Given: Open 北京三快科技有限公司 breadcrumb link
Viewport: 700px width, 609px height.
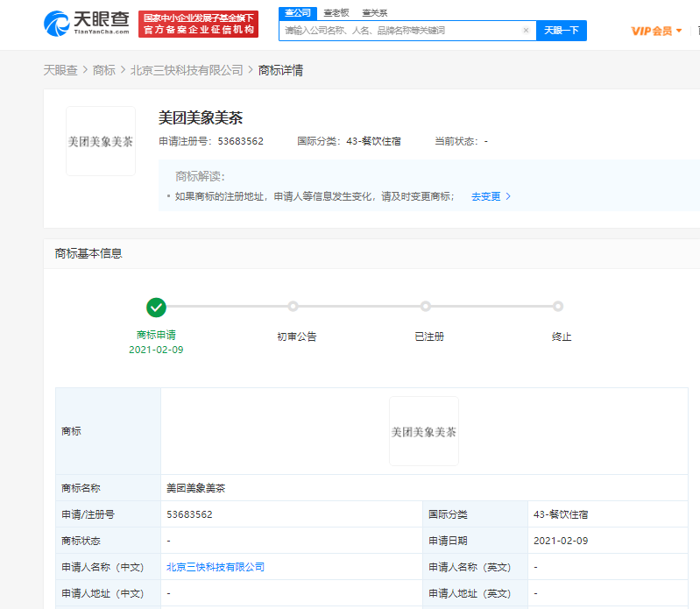Looking at the screenshot, I should click(x=187, y=70).
